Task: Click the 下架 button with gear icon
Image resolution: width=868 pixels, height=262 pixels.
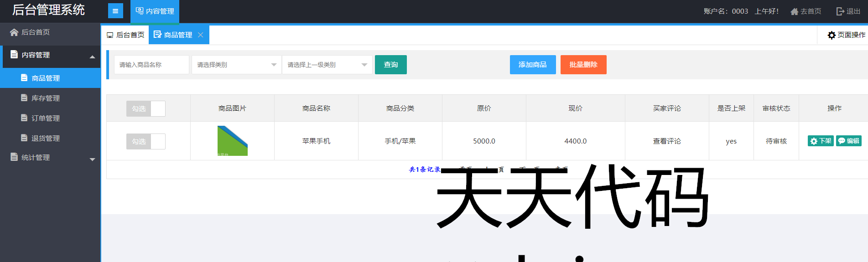Action: pos(820,141)
